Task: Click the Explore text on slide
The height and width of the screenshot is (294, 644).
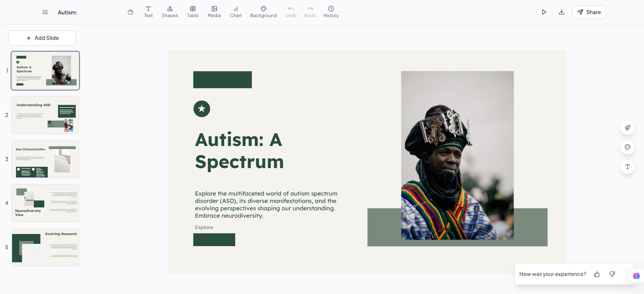Action: coord(204,227)
